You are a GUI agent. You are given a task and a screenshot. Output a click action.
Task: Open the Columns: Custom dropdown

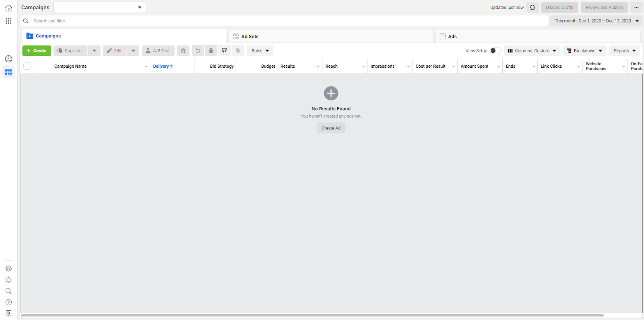tap(532, 51)
